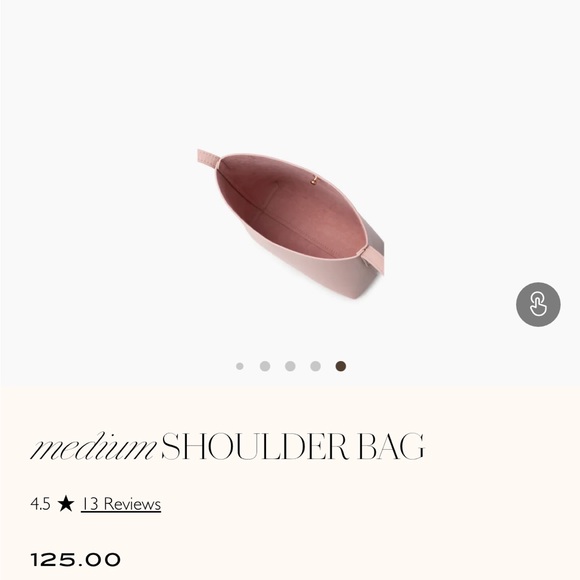580x580 pixels.
Task: Select the first small carousel dot
Action: (x=240, y=366)
